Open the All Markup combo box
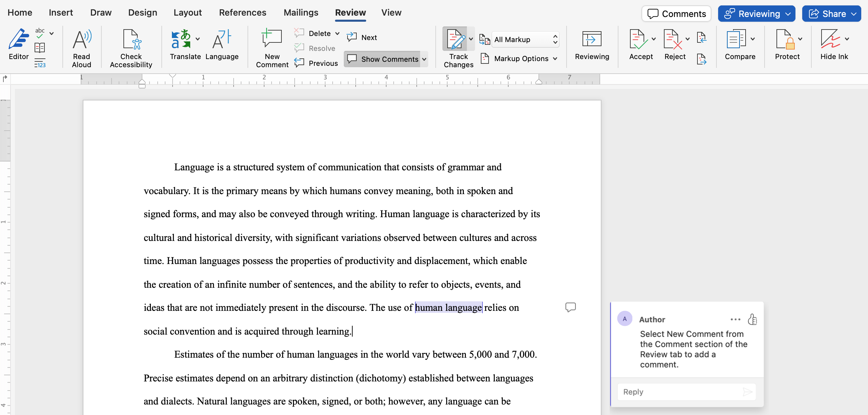Viewport: 868px width, 415px height. 525,40
